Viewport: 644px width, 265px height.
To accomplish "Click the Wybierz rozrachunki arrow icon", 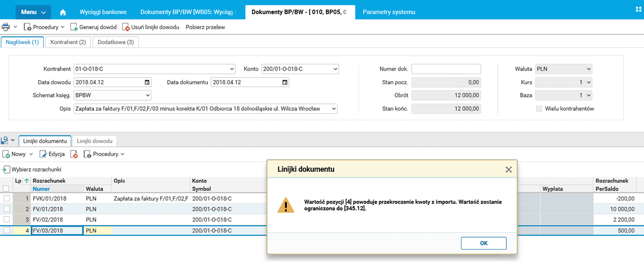I will click(6, 170).
